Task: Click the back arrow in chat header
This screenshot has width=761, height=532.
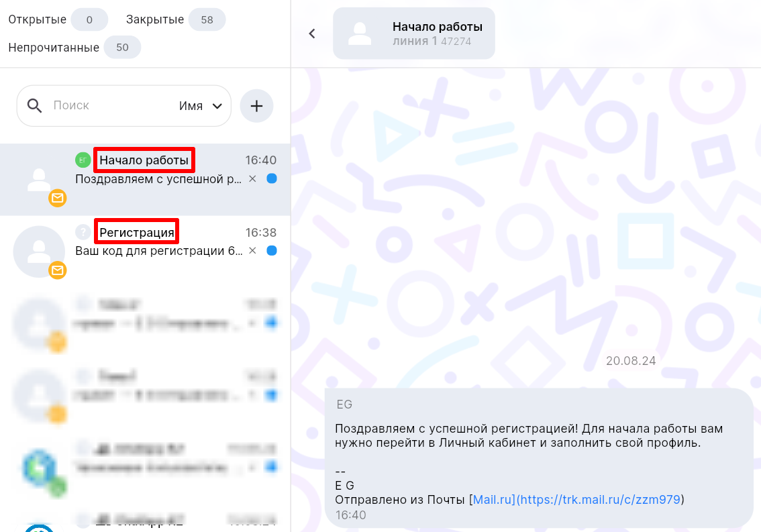Action: 312,34
